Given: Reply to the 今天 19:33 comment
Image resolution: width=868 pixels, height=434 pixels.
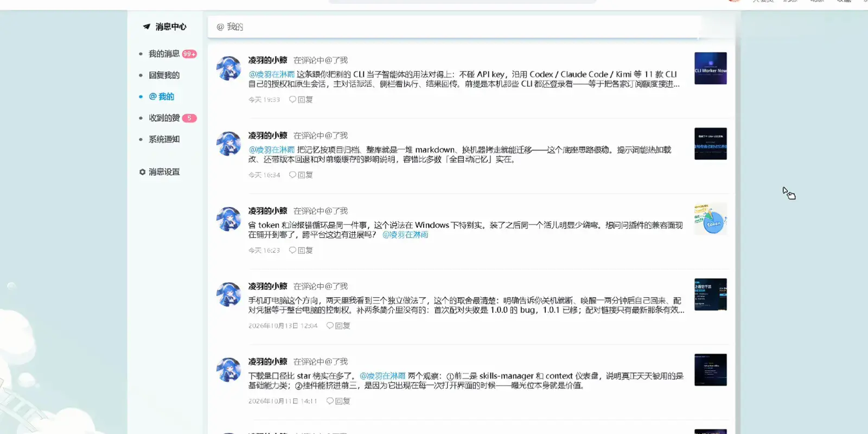Looking at the screenshot, I should point(301,100).
